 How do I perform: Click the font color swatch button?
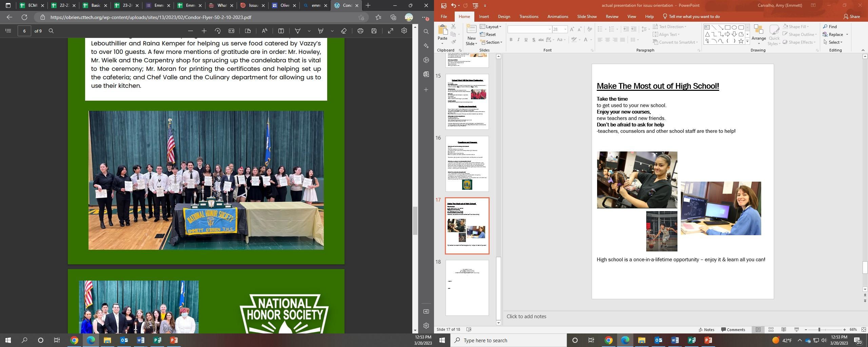click(586, 40)
